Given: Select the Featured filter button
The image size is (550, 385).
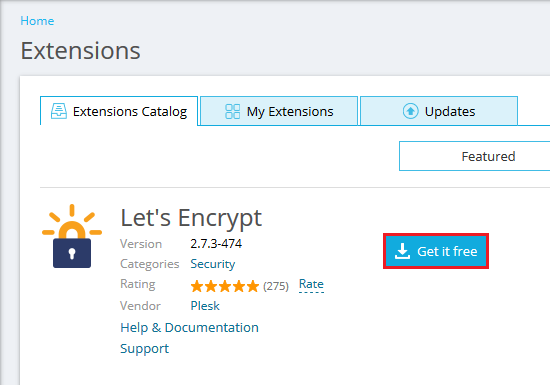Looking at the screenshot, I should pyautogui.click(x=475, y=156).
